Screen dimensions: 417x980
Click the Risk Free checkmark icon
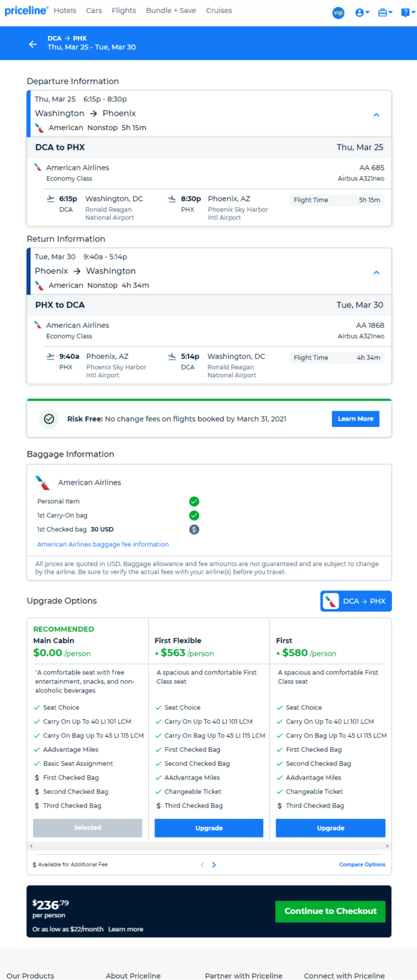pos(49,419)
